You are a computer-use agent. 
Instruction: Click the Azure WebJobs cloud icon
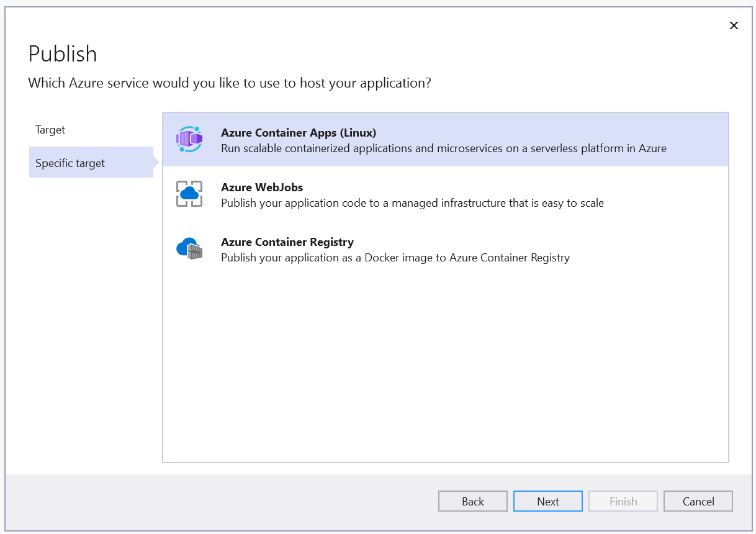click(189, 194)
